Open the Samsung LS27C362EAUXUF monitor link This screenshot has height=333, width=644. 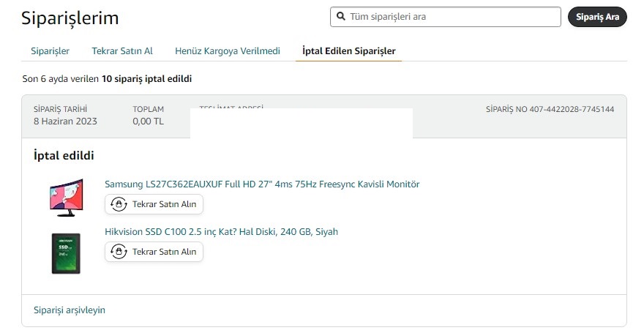tap(262, 184)
